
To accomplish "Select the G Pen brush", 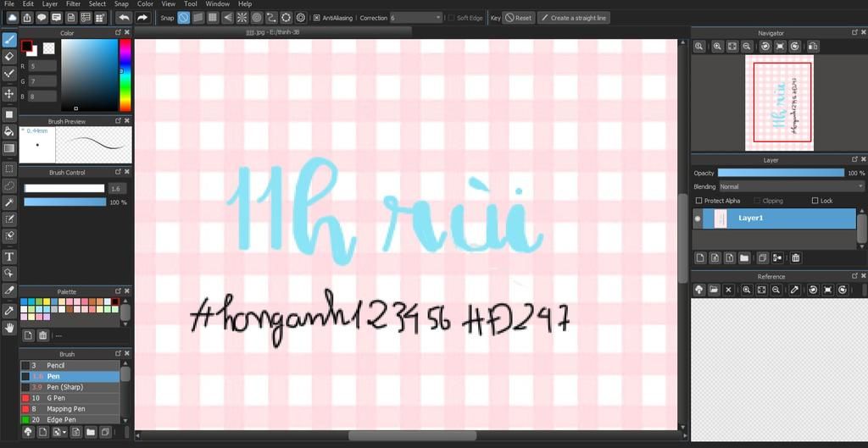I will pos(70,398).
